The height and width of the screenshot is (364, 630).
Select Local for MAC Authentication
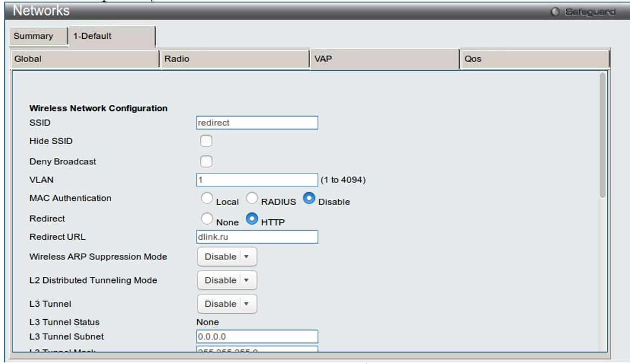(x=207, y=199)
